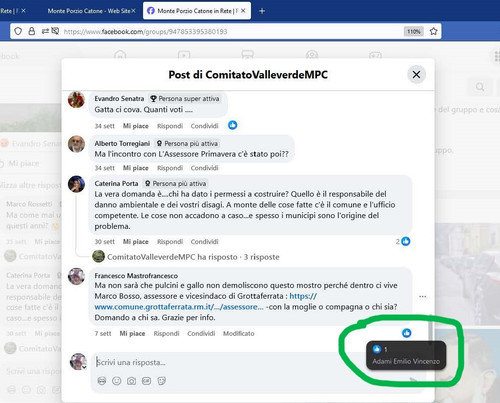
Task: Switch to Monte Porzio Catone - Web Site tab
Action: coord(89,11)
